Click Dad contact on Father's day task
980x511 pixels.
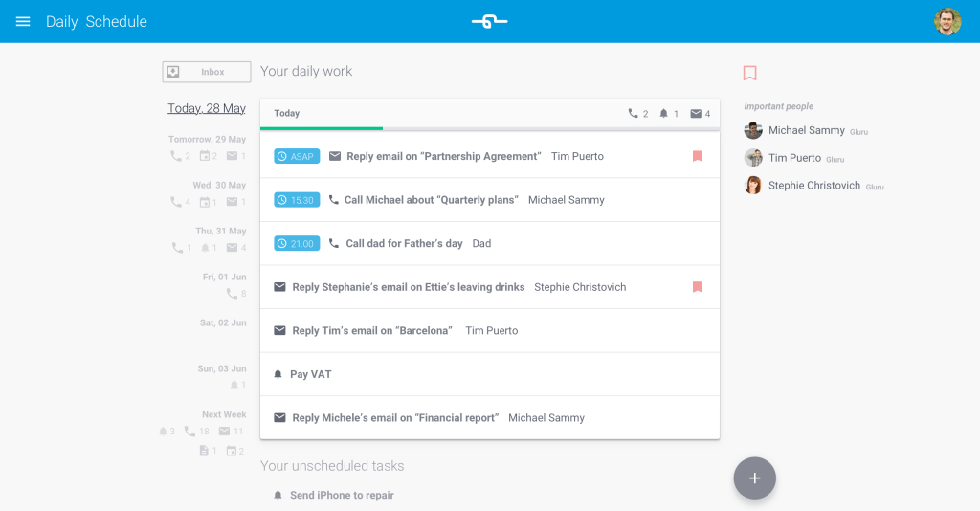tap(481, 244)
